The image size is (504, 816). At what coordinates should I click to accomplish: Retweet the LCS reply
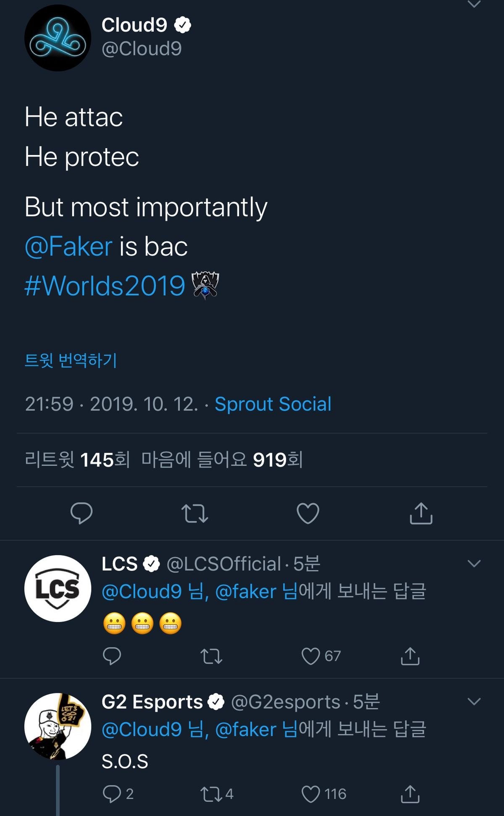211,656
